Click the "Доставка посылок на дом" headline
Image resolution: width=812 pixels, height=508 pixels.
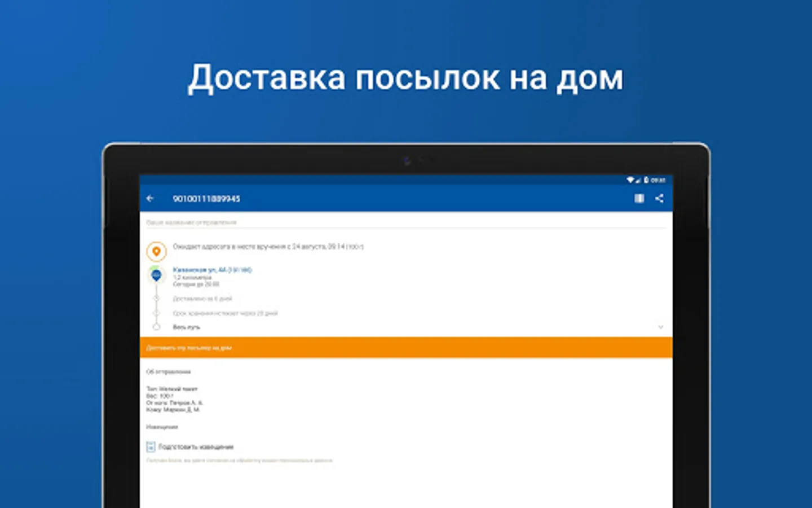click(406, 77)
